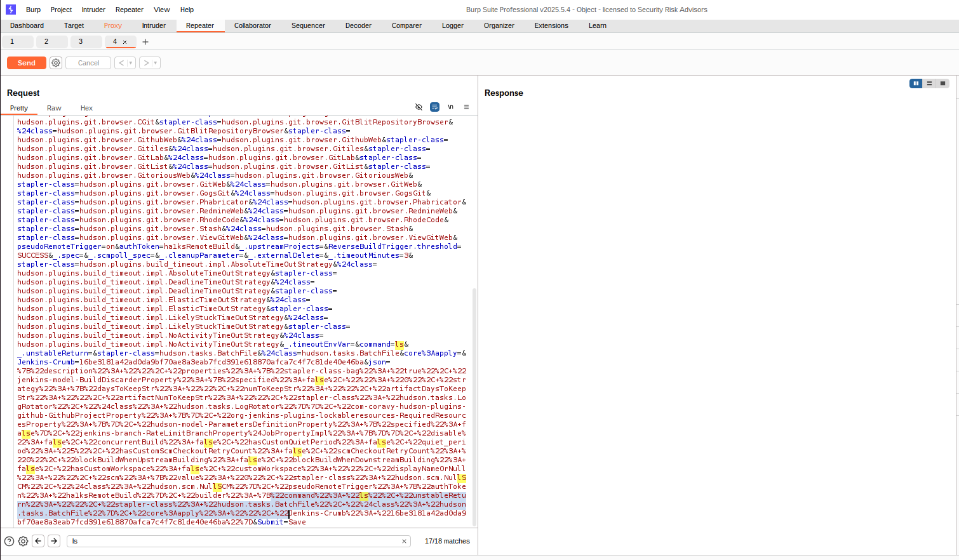Image resolution: width=959 pixels, height=560 pixels.
Task: Click the Burp Suite lightning logo icon
Action: (10, 10)
